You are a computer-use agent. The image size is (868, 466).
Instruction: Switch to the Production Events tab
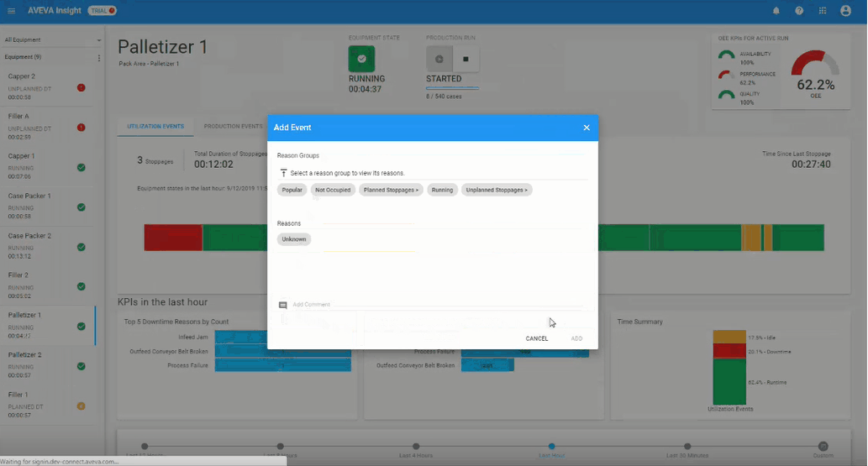[233, 127]
